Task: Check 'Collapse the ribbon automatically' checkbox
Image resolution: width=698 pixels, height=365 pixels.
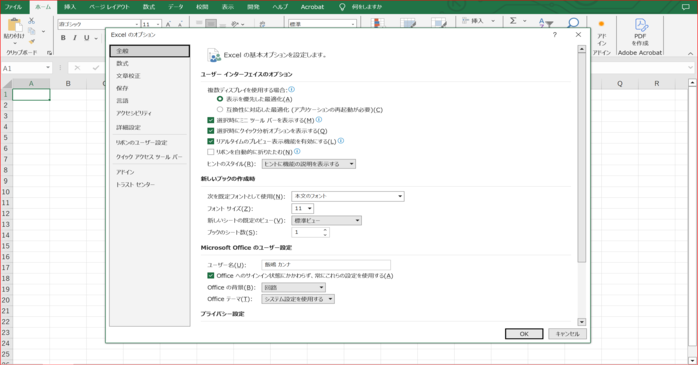Action: tap(211, 152)
